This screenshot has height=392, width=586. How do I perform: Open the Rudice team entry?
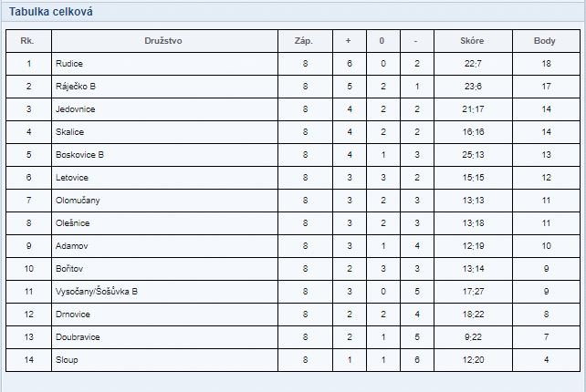tap(69, 64)
